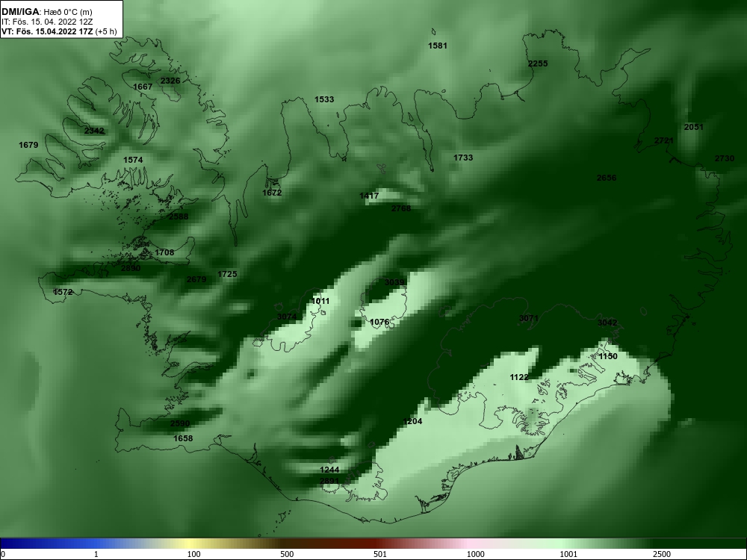Click the map value 2890
747x560 pixels.
tap(131, 269)
